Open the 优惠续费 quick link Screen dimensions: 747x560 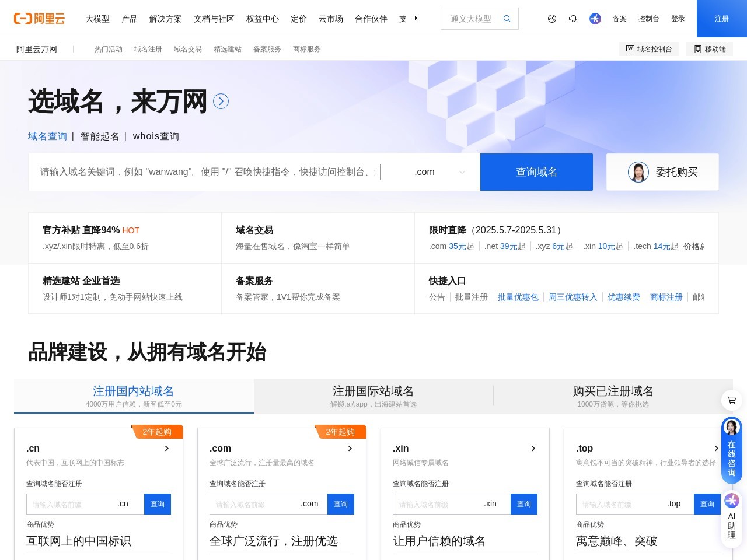(624, 297)
